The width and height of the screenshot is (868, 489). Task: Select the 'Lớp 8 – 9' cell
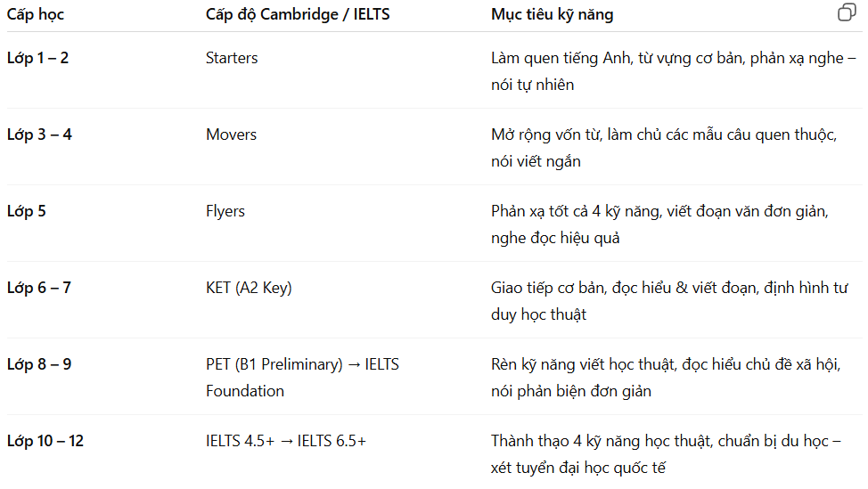(x=39, y=364)
